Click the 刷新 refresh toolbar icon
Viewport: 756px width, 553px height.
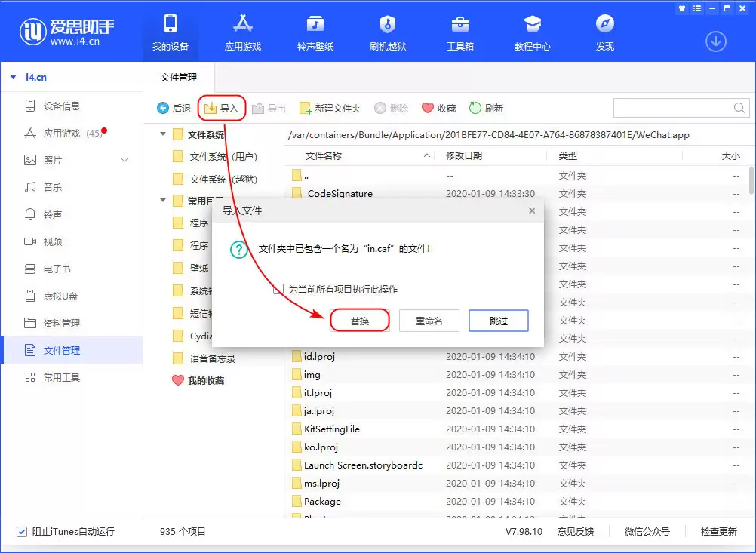pos(475,108)
